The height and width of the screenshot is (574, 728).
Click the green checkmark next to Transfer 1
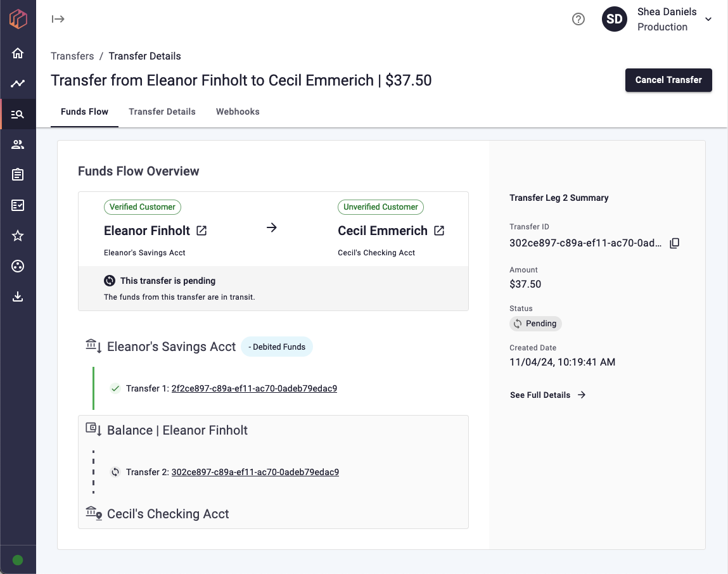(115, 388)
